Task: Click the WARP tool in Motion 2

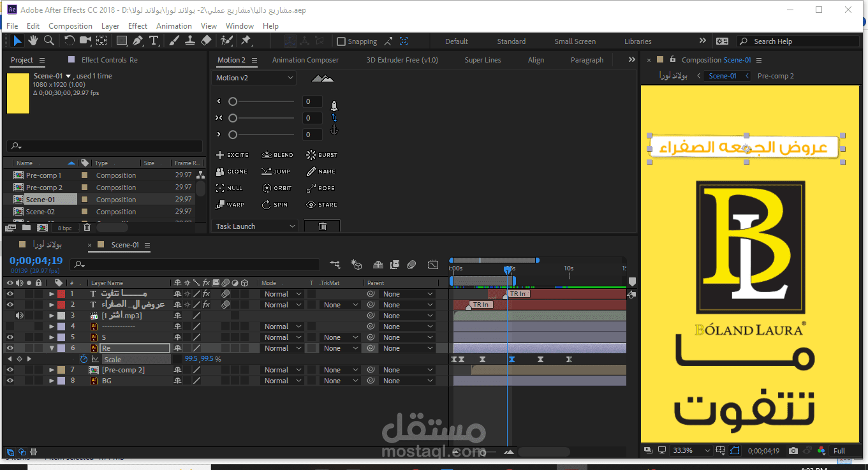Action: click(x=230, y=205)
